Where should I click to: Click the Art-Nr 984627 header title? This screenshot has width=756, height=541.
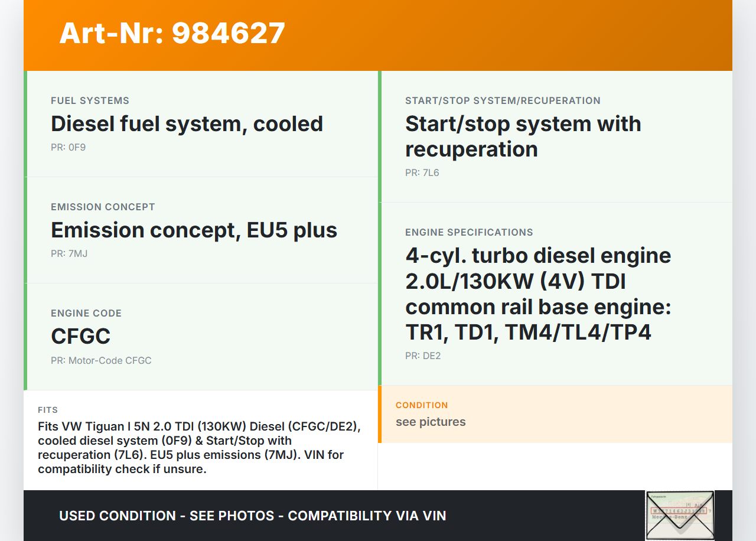172,33
